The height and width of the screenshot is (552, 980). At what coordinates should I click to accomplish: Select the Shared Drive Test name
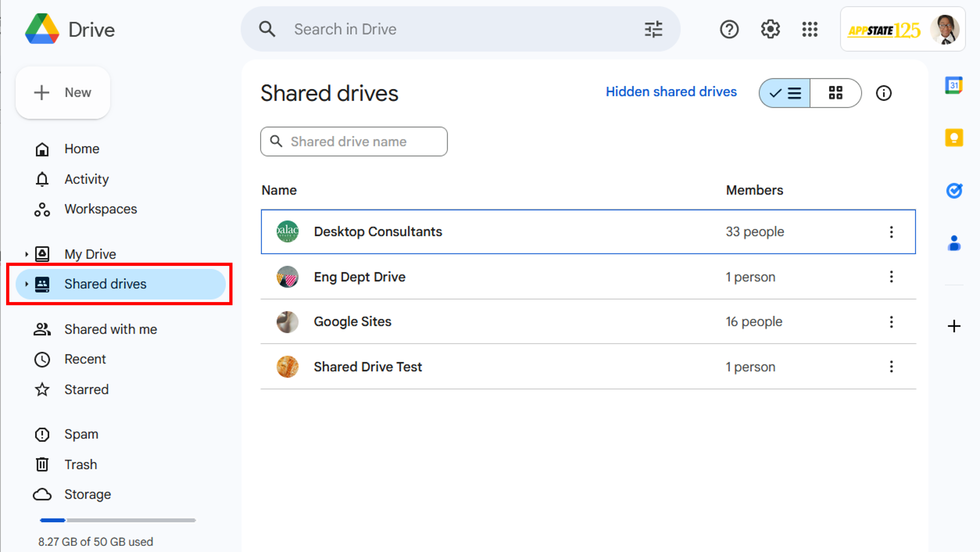coord(368,367)
